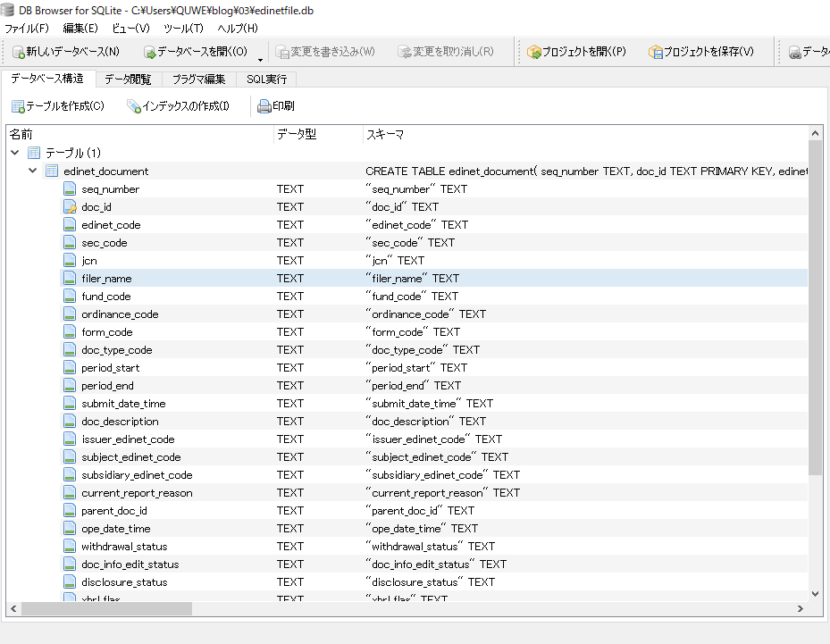Click the ordinance_code column icon
830x644 pixels.
(x=70, y=314)
